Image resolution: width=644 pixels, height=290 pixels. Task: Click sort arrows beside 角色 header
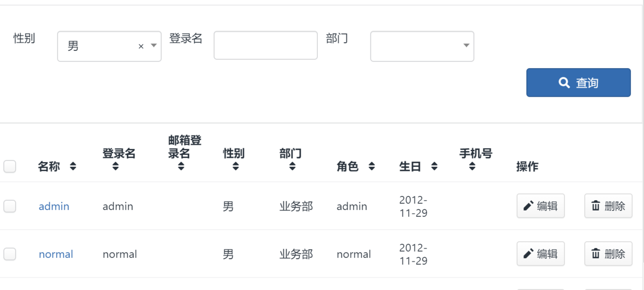[x=372, y=167]
